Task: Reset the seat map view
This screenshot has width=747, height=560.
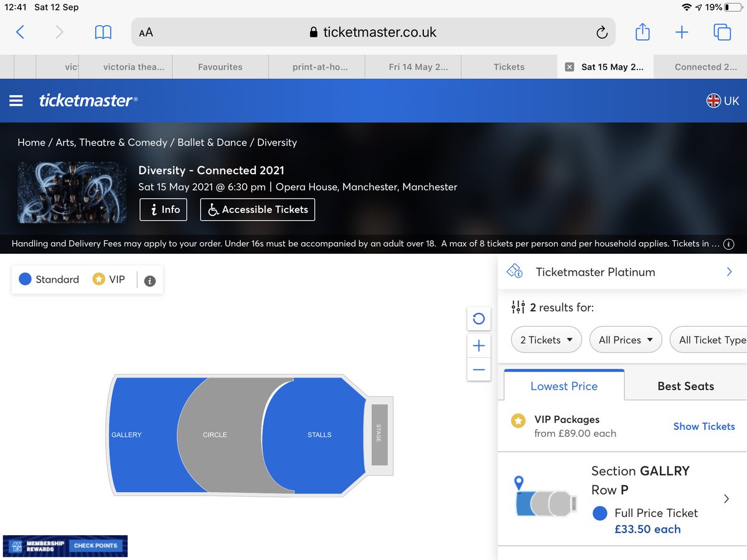Action: coord(479,319)
